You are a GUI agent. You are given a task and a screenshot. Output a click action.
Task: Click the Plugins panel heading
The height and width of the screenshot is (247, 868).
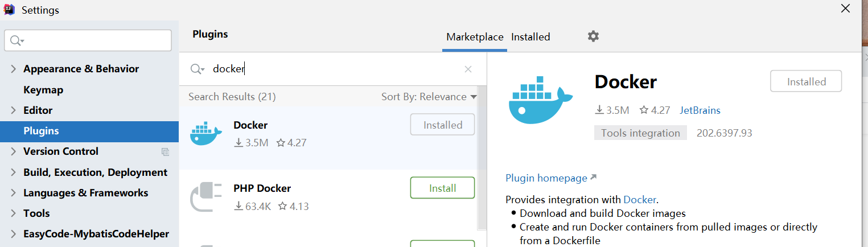(x=210, y=34)
